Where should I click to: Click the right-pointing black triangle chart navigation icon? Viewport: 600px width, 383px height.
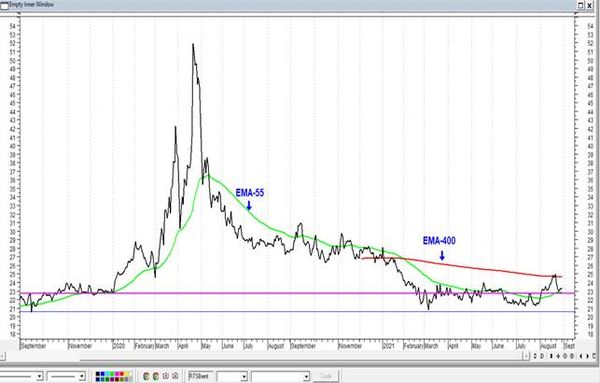point(587,356)
